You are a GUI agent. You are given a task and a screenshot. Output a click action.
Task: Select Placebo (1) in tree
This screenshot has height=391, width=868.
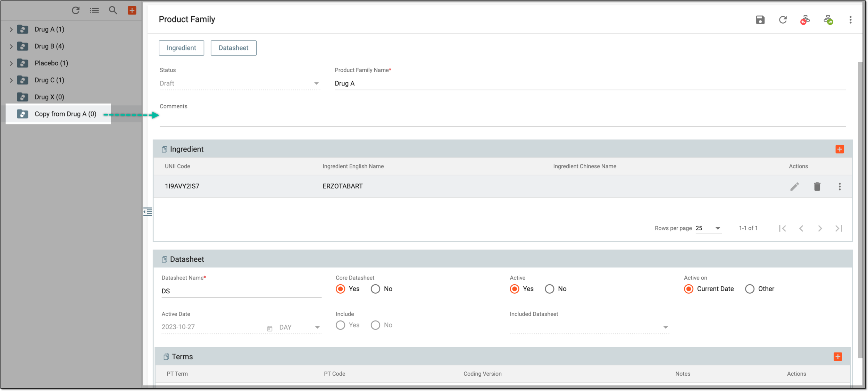pos(51,63)
